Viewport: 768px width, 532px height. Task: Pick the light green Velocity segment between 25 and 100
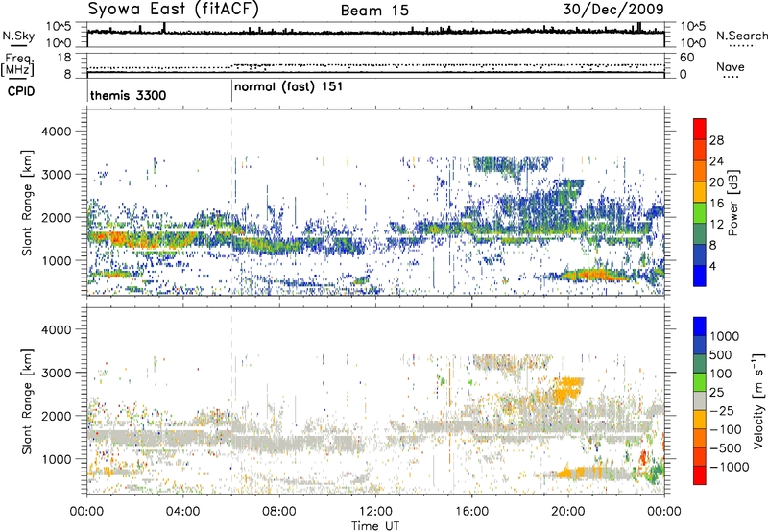[x=700, y=382]
